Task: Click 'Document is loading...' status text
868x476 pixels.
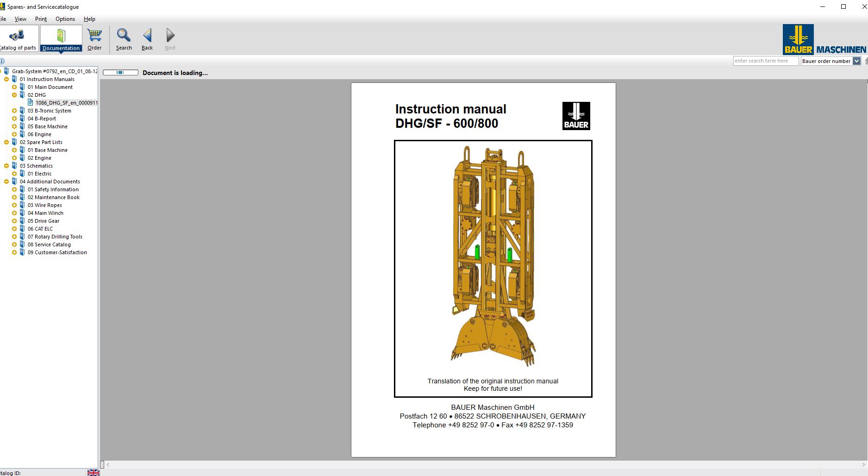Action: point(175,73)
